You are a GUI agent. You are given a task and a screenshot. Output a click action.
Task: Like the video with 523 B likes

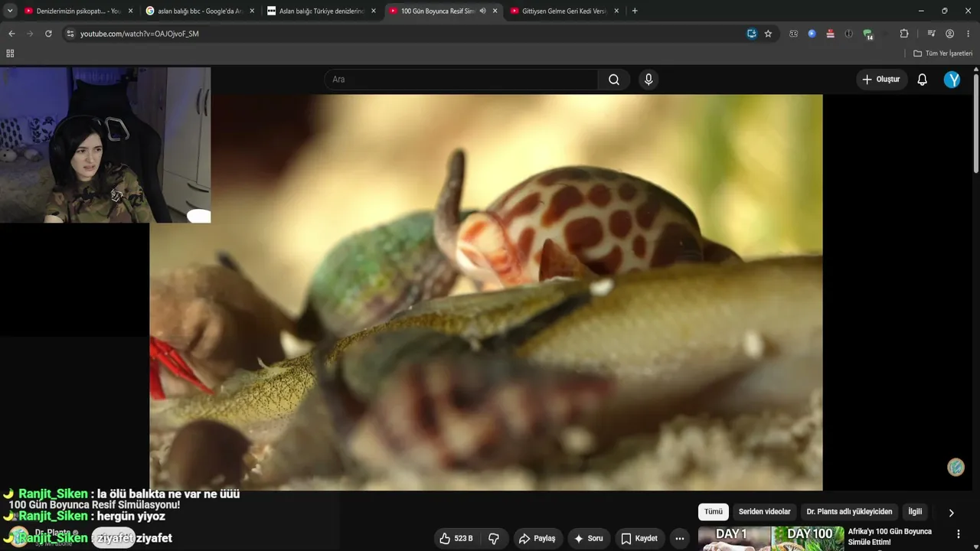coord(456,538)
